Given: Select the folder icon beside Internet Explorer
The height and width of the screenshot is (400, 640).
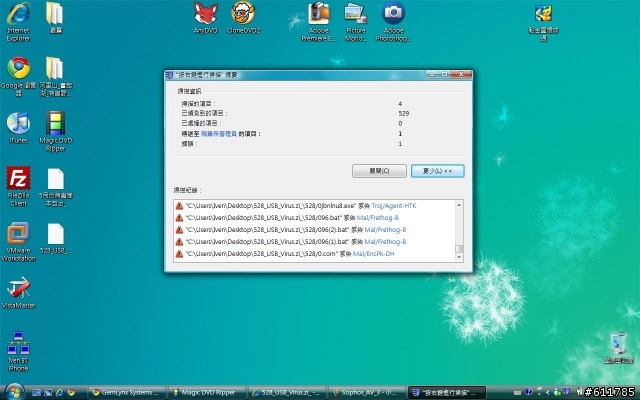Looking at the screenshot, I should coord(55,18).
